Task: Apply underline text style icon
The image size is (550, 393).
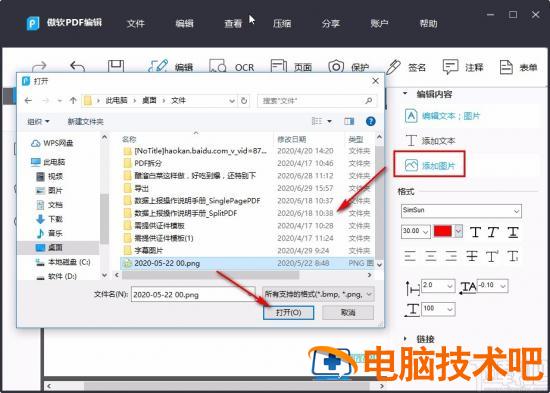Action: point(513,232)
